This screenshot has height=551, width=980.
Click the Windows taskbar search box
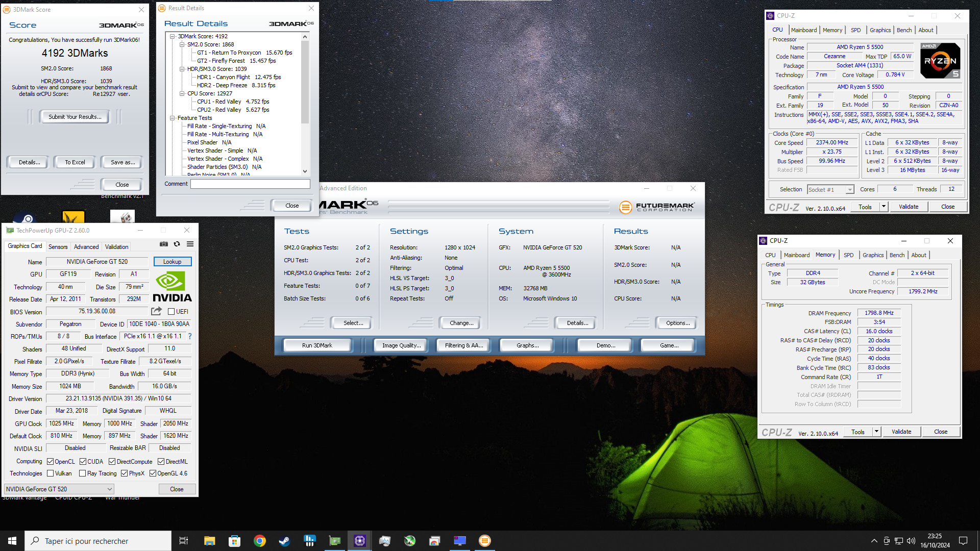pos(98,541)
